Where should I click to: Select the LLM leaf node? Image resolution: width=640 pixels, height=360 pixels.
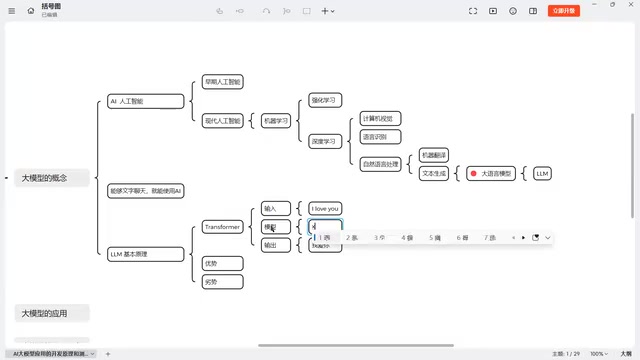pos(542,173)
